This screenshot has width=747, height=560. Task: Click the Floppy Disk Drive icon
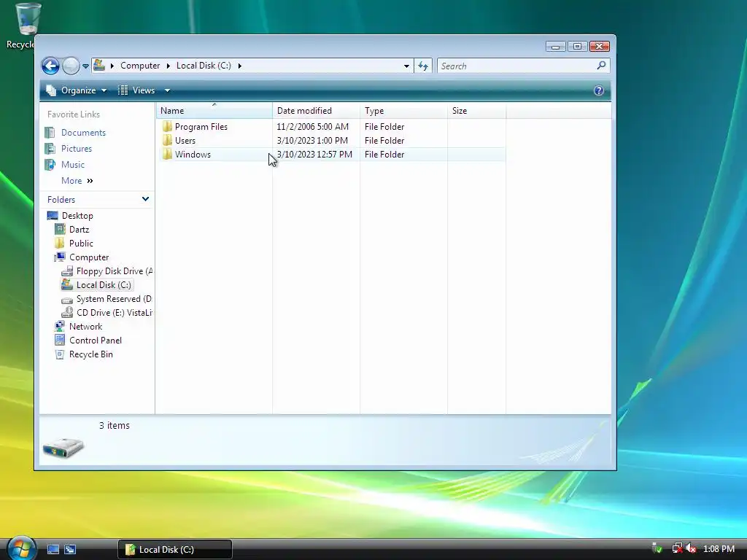pos(67,271)
